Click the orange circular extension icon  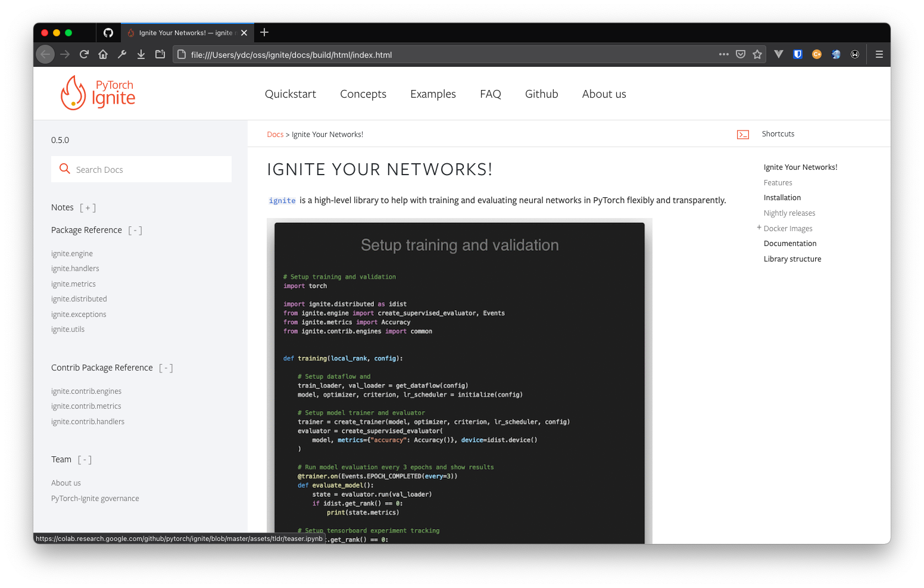(x=817, y=54)
